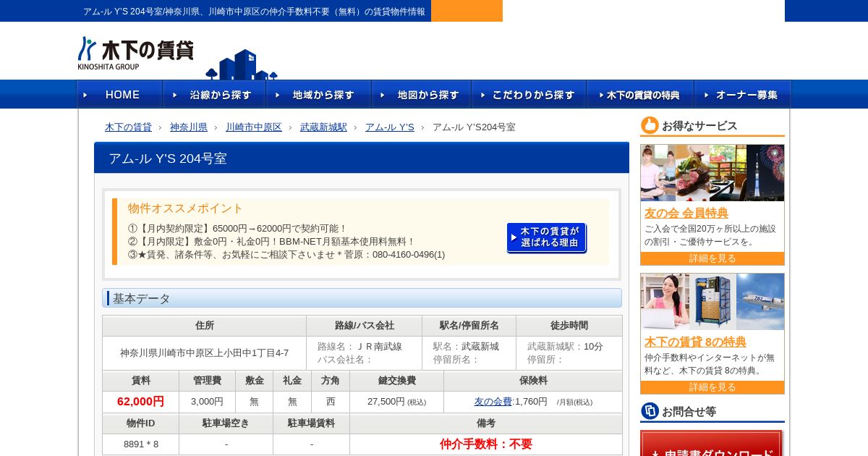Image resolution: width=868 pixels, height=456 pixels.
Task: Follow the アム-ル Y'S breadcrumb link
Action: pos(390,127)
